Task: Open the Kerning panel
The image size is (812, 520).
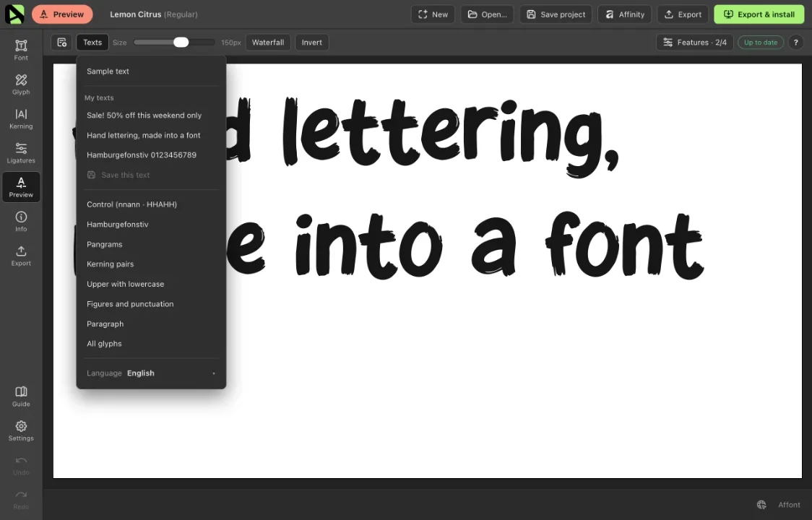Action: [21, 118]
